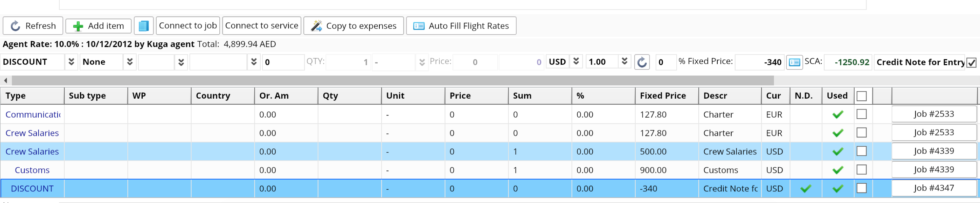This screenshot has width=980, height=203.
Task: Check the select-all checkbox in table header
Action: pos(861,96)
